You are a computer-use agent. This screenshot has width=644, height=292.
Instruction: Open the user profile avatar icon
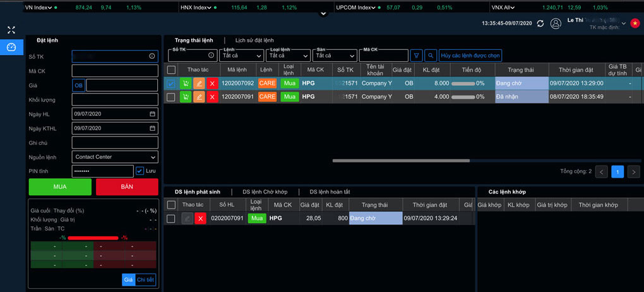[556, 23]
